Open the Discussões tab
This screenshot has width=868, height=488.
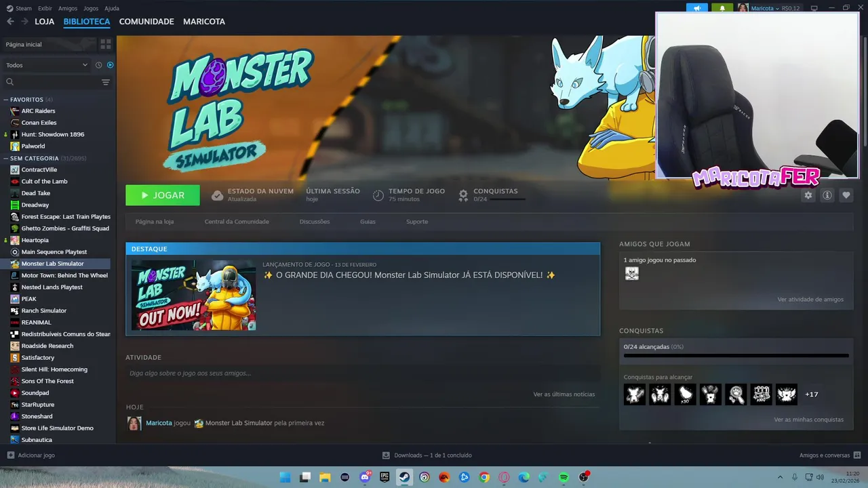coord(315,222)
